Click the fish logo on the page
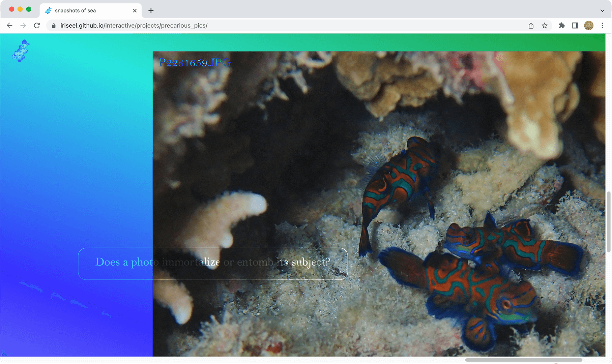612x364 pixels. click(21, 51)
